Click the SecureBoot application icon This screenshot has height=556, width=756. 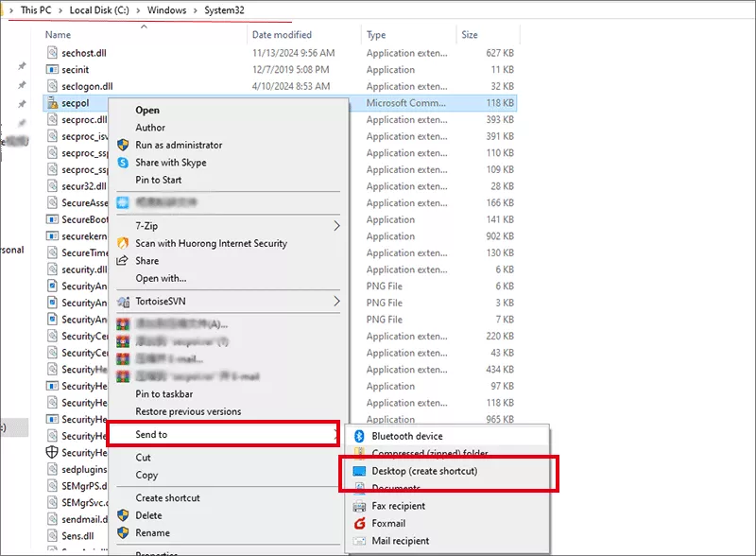52,219
